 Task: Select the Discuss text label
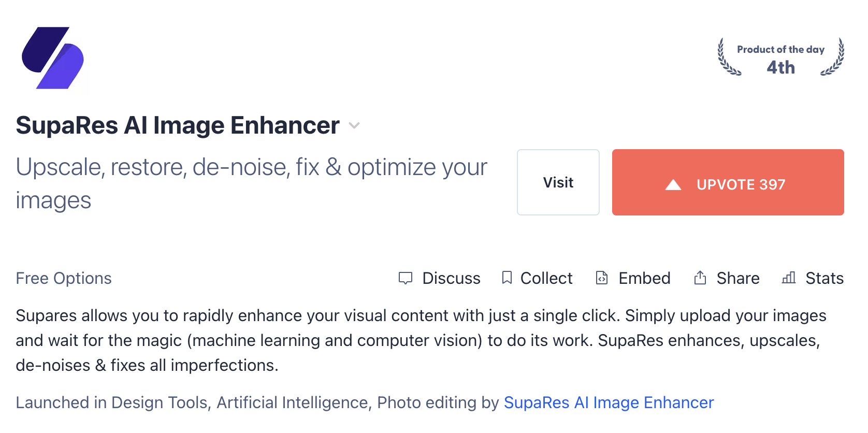click(451, 278)
